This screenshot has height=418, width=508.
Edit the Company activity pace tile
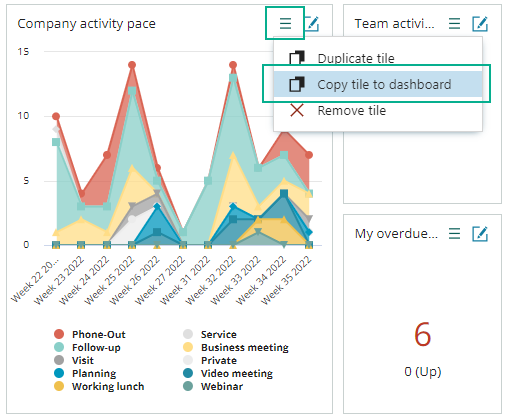[x=313, y=24]
